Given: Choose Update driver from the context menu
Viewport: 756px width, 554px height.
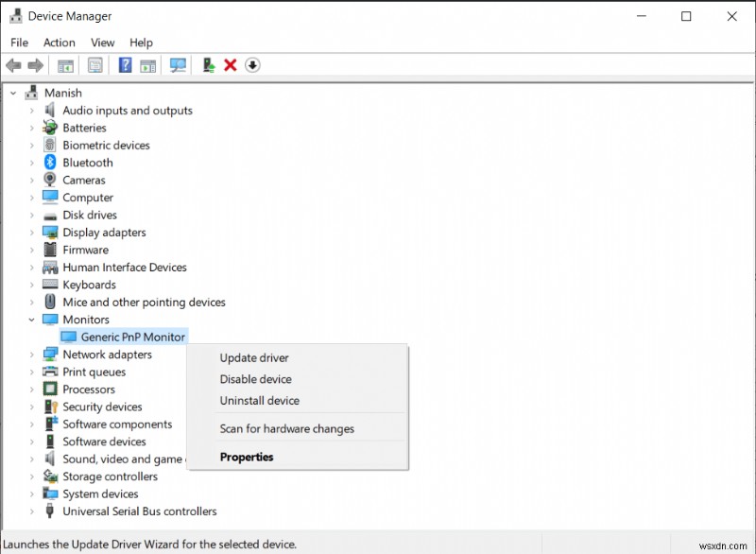Looking at the screenshot, I should 254,357.
